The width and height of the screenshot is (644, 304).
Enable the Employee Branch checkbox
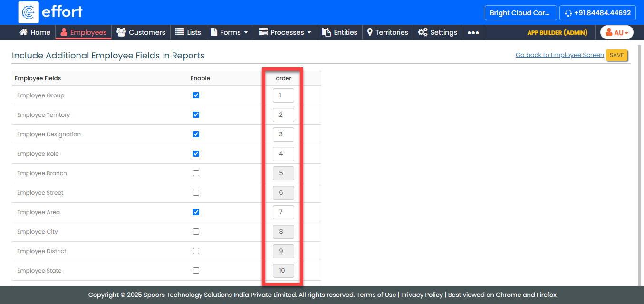pyautogui.click(x=196, y=173)
